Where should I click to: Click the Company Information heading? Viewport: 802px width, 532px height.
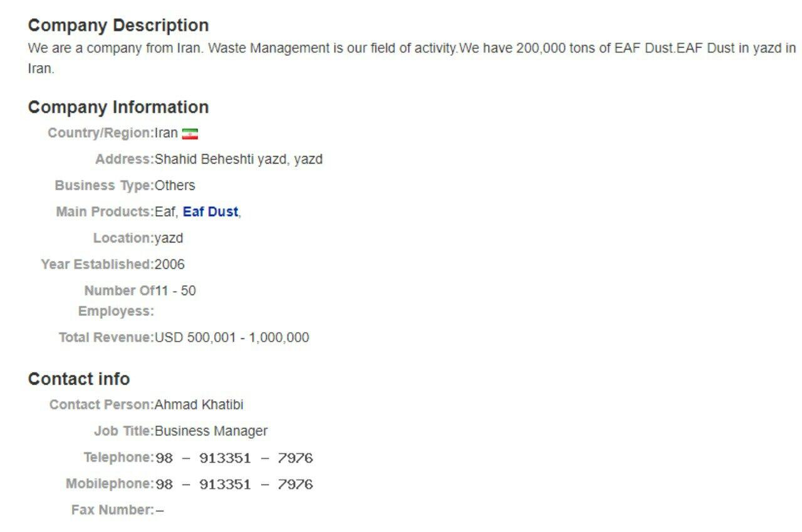tap(118, 107)
